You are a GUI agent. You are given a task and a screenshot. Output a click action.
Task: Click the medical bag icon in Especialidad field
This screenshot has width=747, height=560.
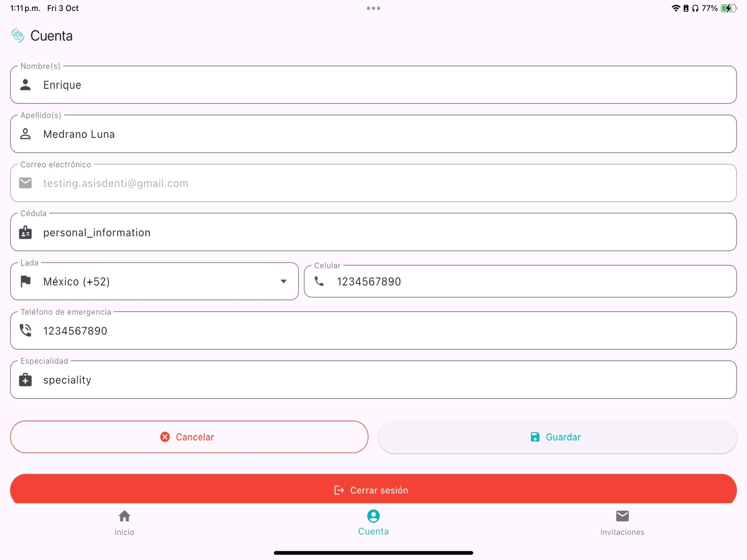pyautogui.click(x=25, y=380)
